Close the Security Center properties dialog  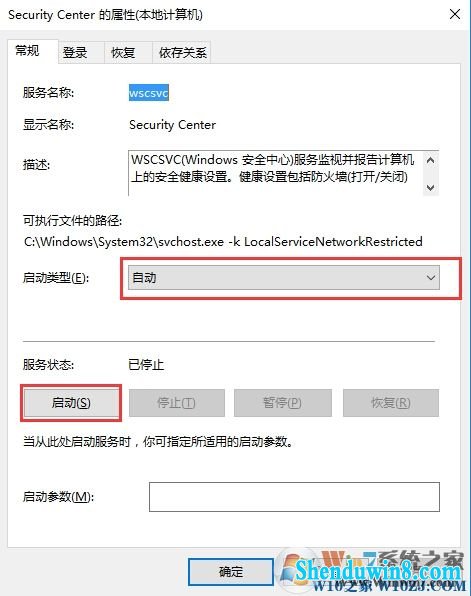pos(455,14)
